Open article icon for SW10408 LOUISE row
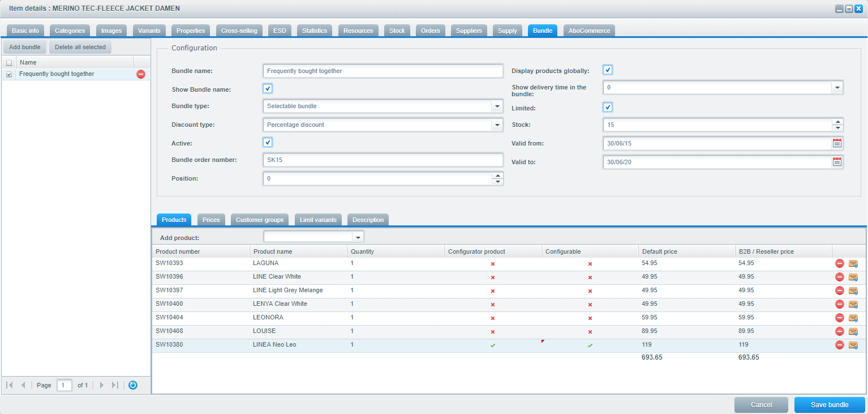868x414 pixels. click(x=853, y=331)
